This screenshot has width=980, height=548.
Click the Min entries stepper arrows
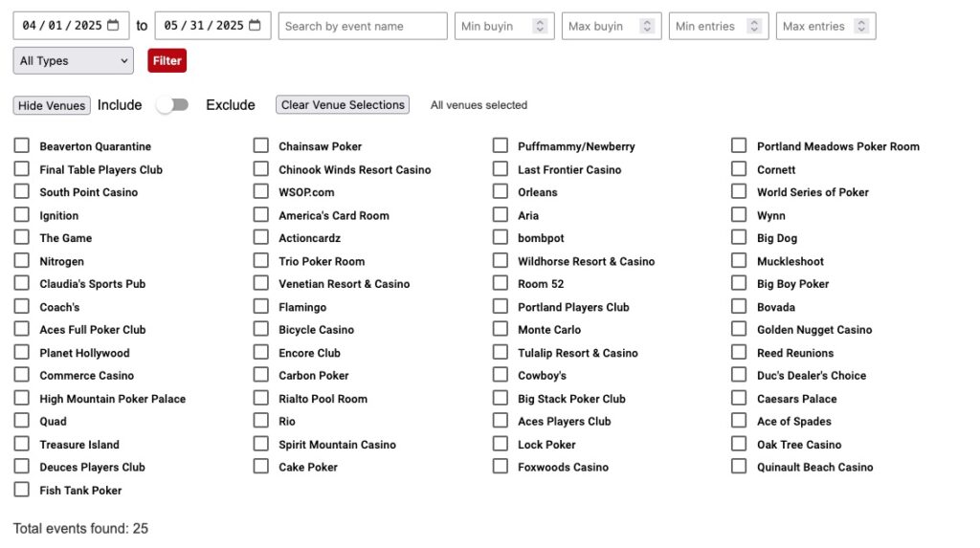(x=754, y=26)
